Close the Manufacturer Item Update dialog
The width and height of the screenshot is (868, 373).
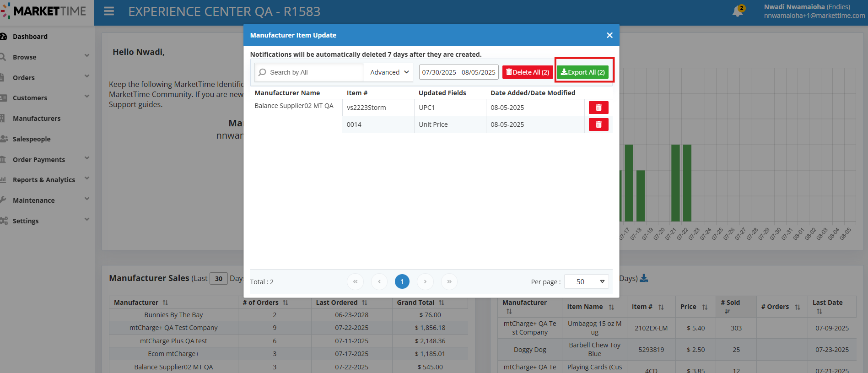point(609,35)
